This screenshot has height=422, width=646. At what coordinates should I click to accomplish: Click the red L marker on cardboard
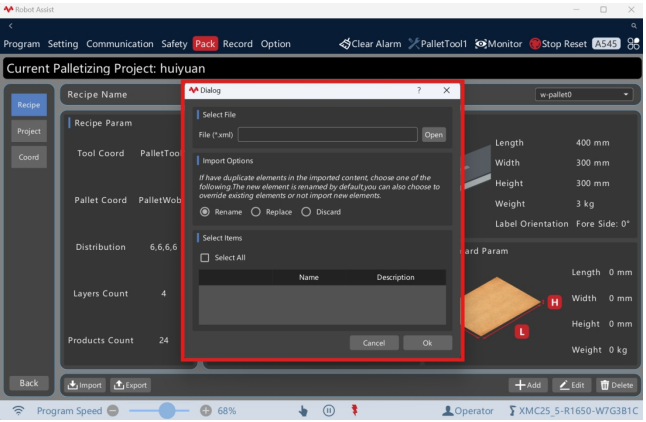[x=522, y=331]
